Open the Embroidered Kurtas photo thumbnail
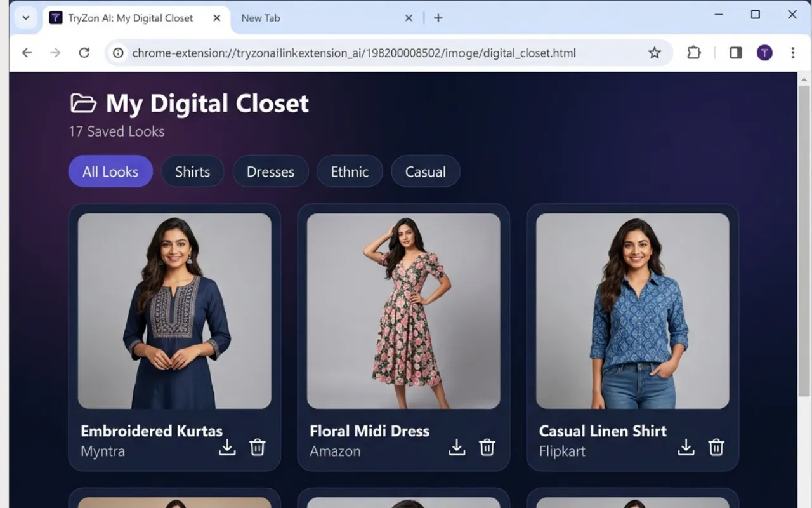Viewport: 812px width, 508px height. [x=174, y=311]
